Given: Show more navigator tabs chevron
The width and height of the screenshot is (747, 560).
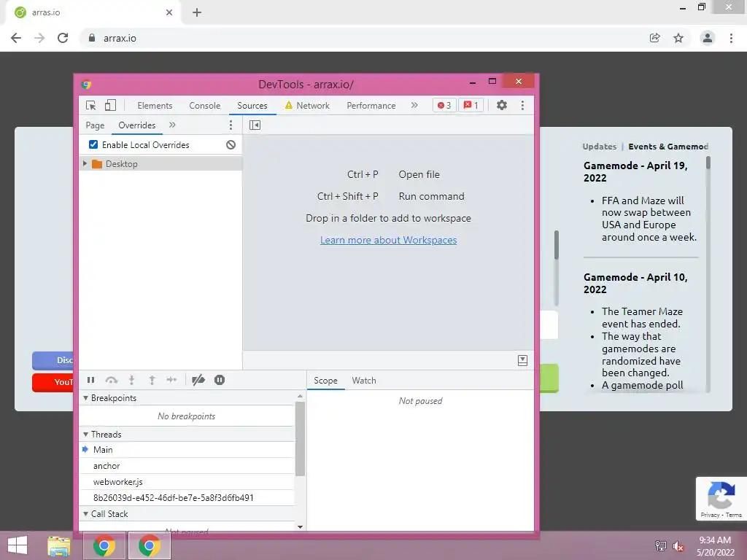Looking at the screenshot, I should coord(172,125).
